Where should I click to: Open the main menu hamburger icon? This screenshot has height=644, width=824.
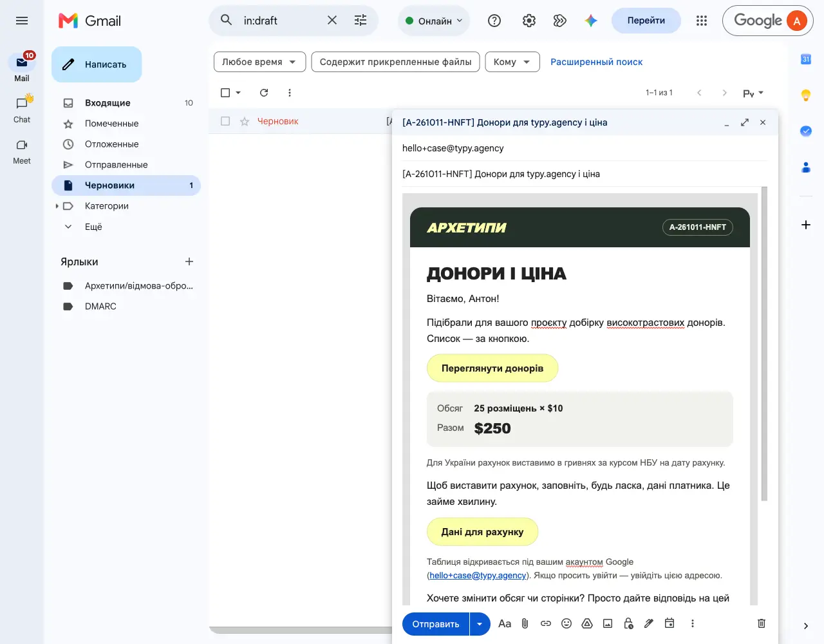(x=22, y=21)
